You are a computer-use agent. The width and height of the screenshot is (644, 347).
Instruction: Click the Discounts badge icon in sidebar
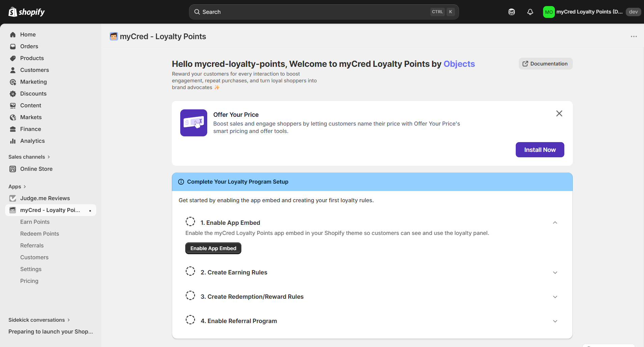click(x=13, y=94)
